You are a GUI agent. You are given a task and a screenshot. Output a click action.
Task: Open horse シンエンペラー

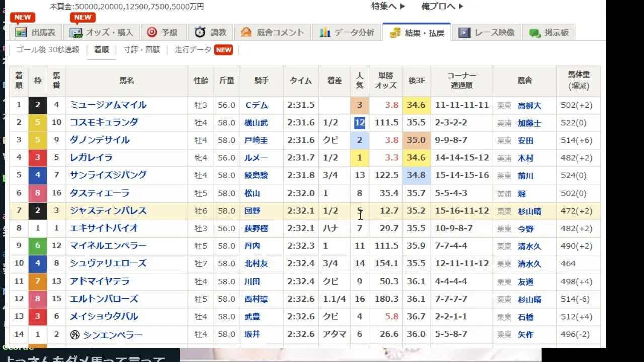coord(113,335)
